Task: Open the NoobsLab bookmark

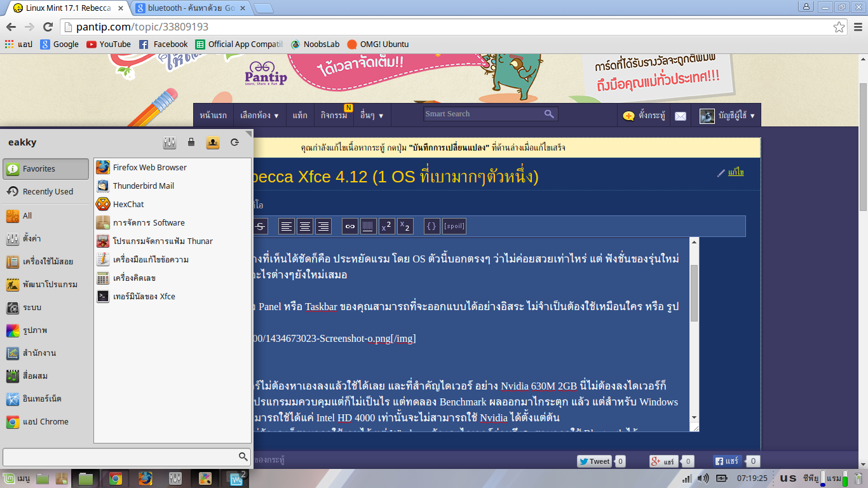Action: [x=315, y=44]
